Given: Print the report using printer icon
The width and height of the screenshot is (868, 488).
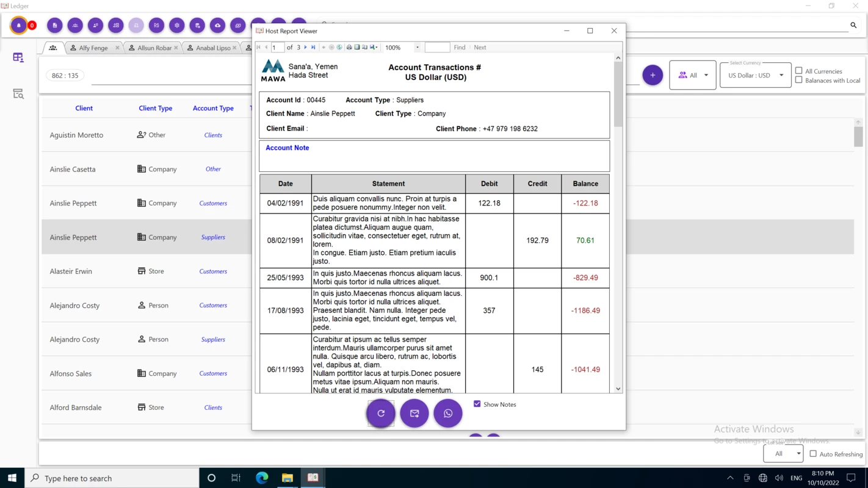Looking at the screenshot, I should 349,48.
